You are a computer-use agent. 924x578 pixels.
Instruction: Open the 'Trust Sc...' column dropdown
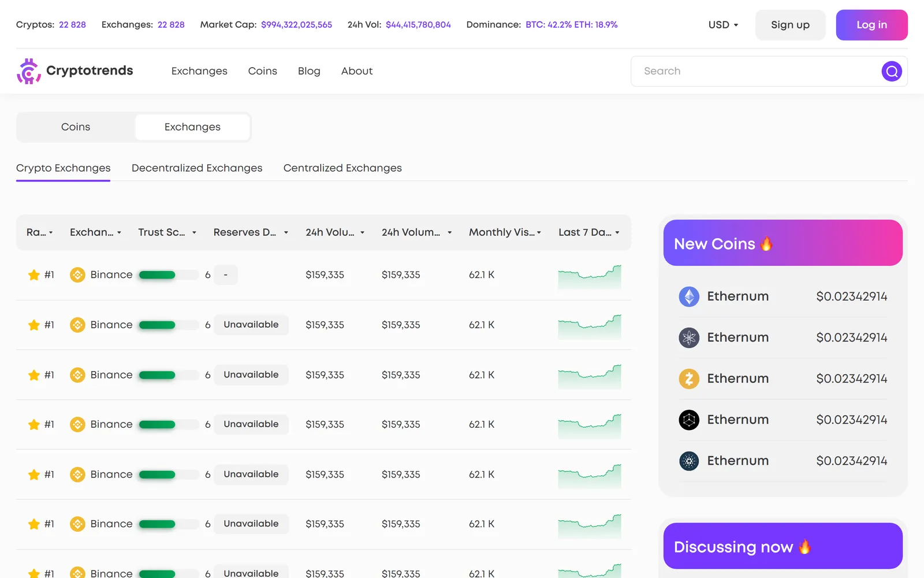click(167, 232)
